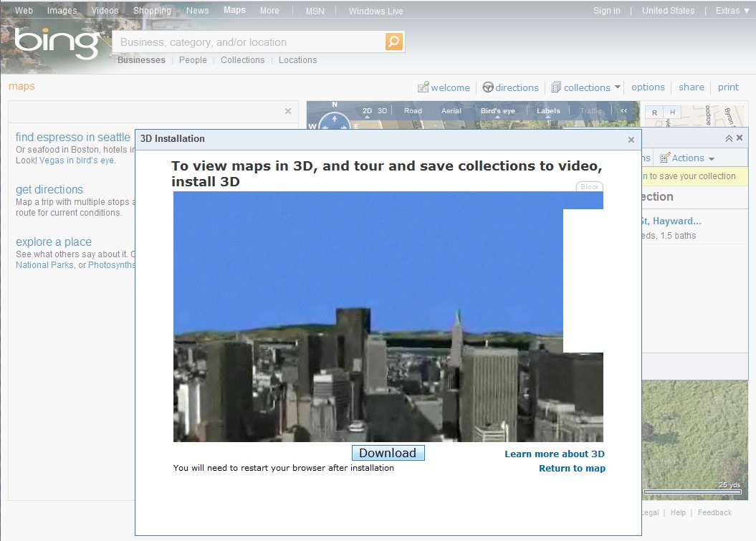This screenshot has height=541, width=756.
Task: Switch to the People search tab
Action: [x=193, y=60]
